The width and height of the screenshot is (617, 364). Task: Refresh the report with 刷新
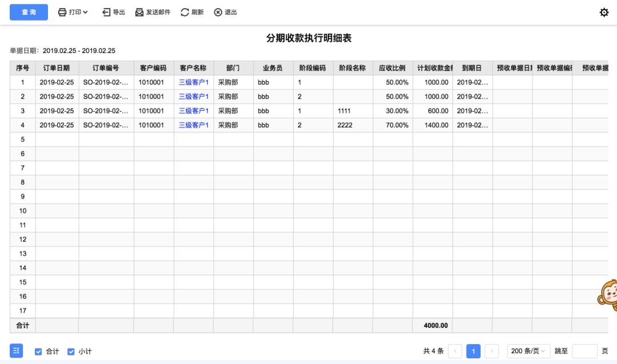point(185,12)
